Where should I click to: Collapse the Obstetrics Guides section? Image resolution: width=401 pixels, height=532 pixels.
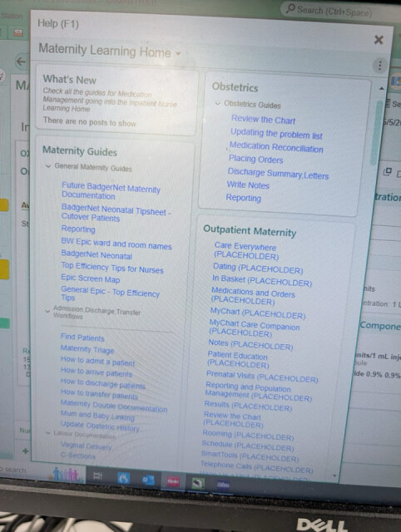click(218, 103)
